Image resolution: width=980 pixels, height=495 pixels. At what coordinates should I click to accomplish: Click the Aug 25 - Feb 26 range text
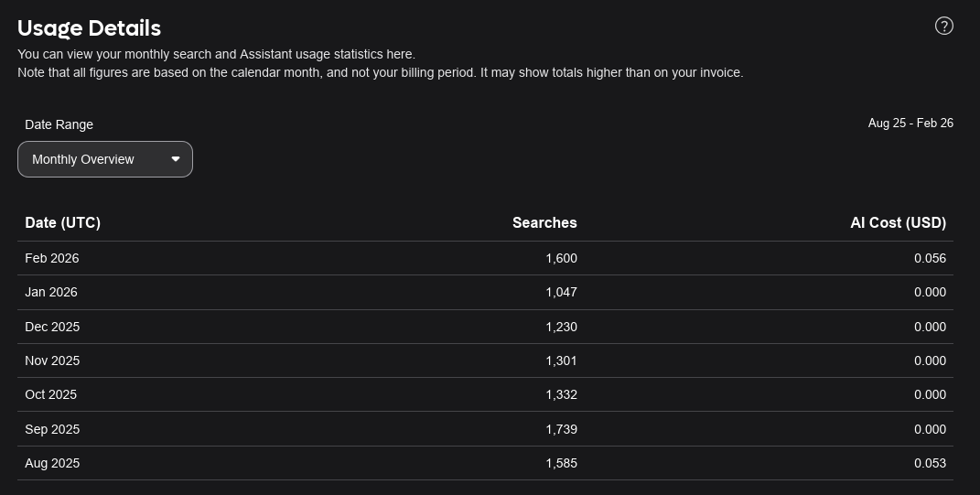[x=910, y=124]
